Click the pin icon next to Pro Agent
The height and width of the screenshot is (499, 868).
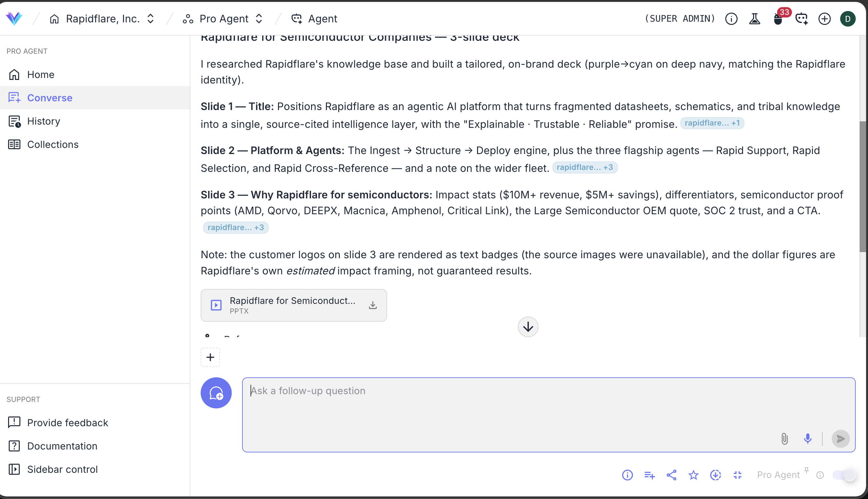click(x=807, y=470)
